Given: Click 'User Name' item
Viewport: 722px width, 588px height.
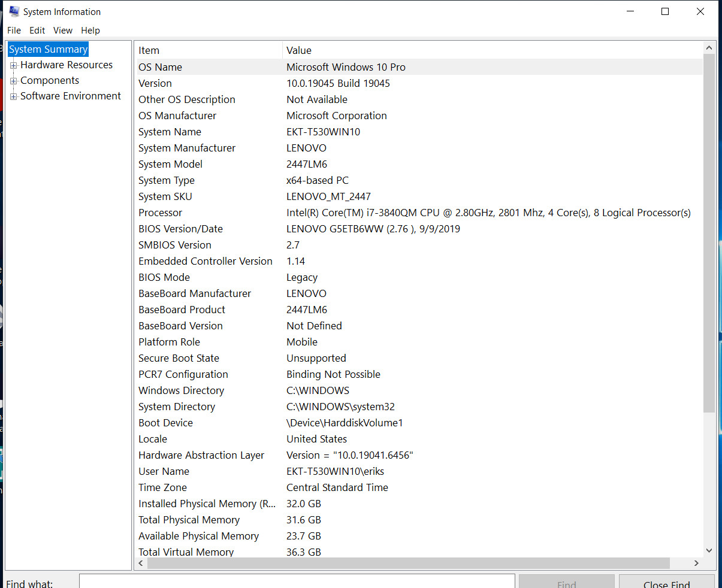Looking at the screenshot, I should click(x=164, y=471).
